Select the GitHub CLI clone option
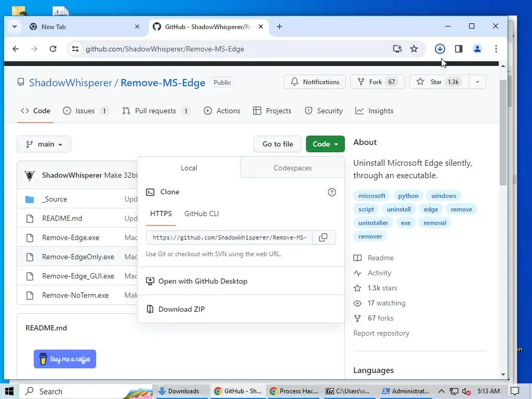This screenshot has width=532, height=399. 202,214
